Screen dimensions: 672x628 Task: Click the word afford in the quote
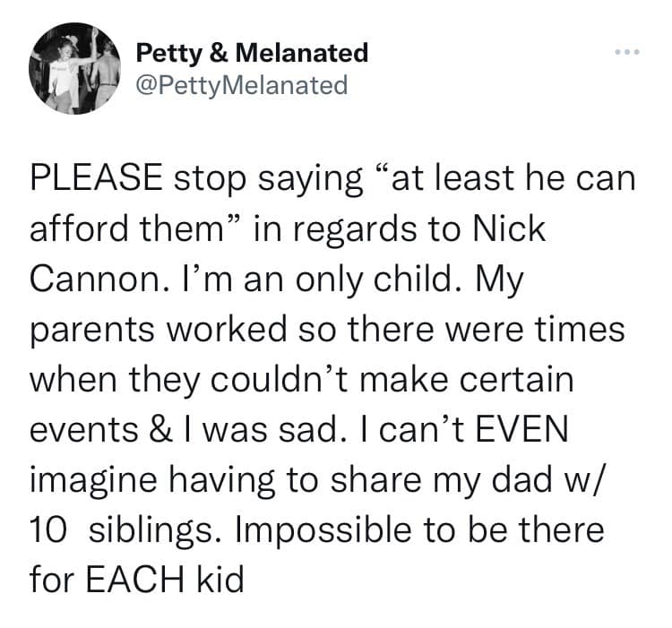click(x=79, y=228)
